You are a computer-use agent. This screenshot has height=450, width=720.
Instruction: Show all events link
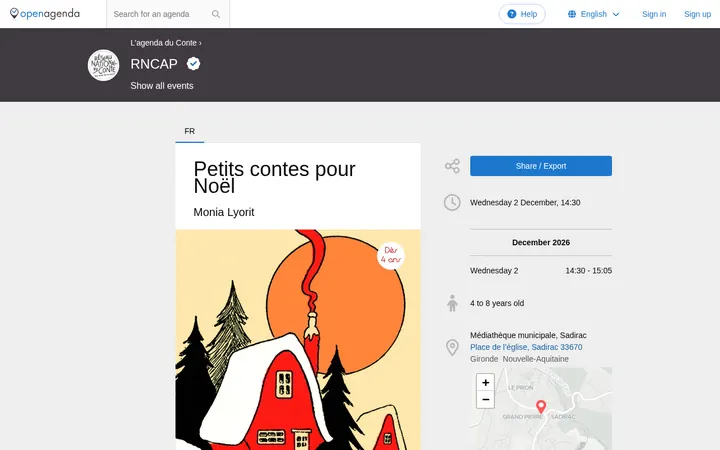(162, 86)
